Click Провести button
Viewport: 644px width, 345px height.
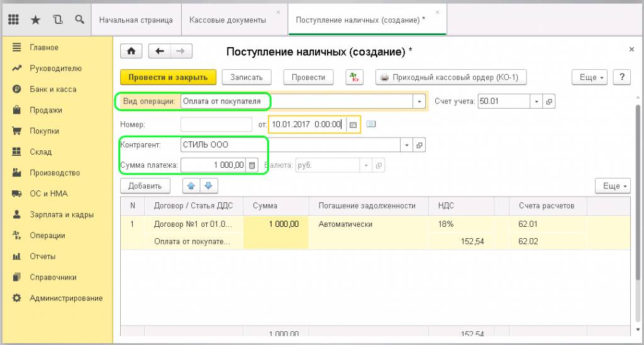pos(308,77)
